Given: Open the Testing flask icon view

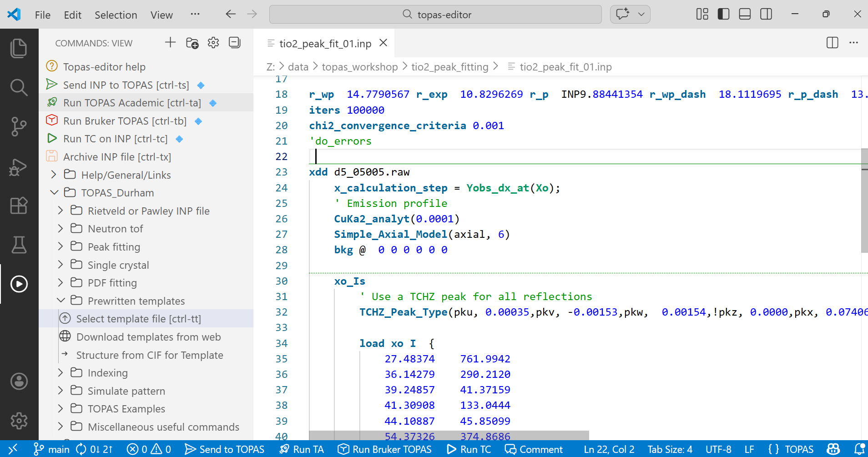Looking at the screenshot, I should (x=19, y=245).
